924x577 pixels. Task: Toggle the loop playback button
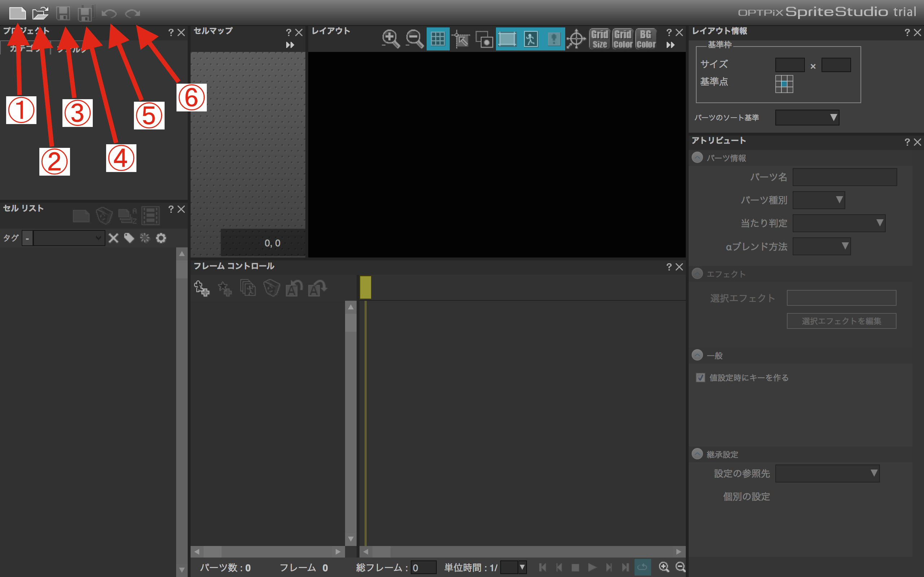pos(642,567)
